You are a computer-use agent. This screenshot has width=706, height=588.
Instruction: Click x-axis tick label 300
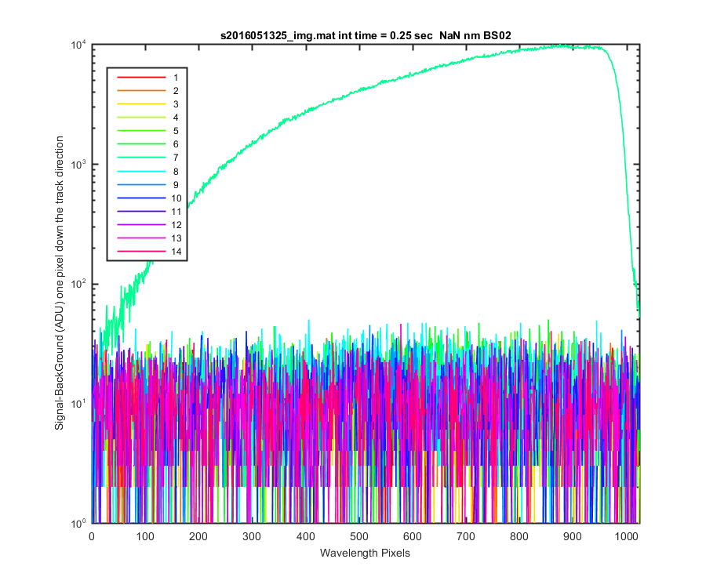tap(252, 536)
